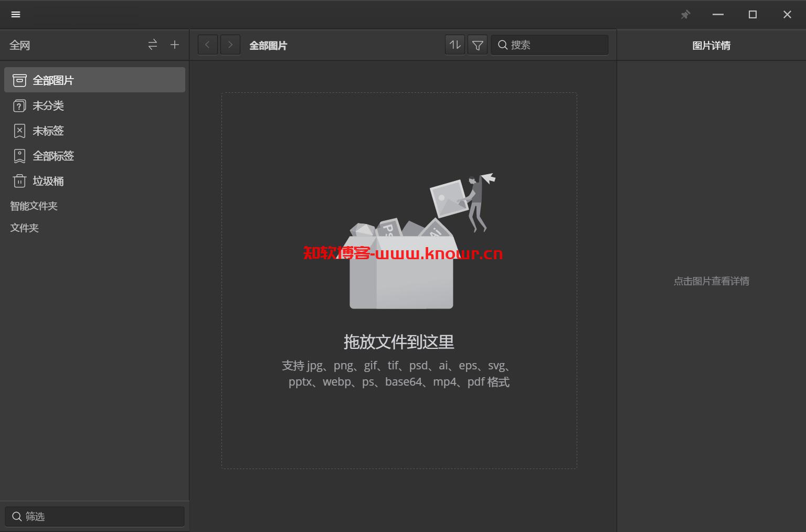The image size is (806, 532).
Task: Switch library using the swap arrows icon
Action: tap(153, 45)
